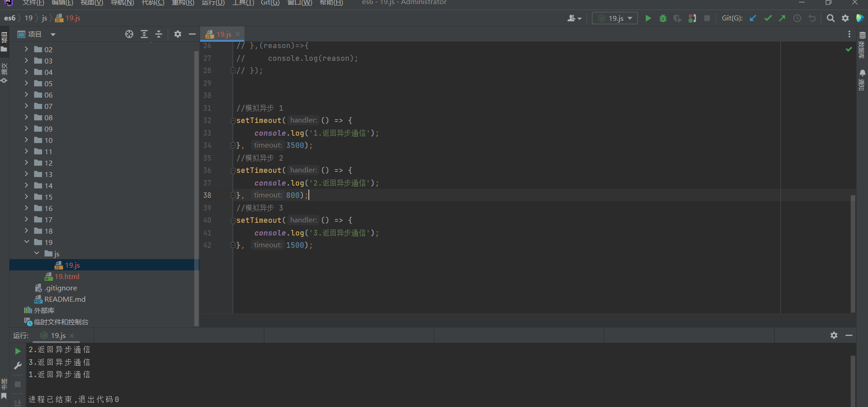Expand all in project panel
The width and height of the screenshot is (868, 407).
(x=144, y=34)
